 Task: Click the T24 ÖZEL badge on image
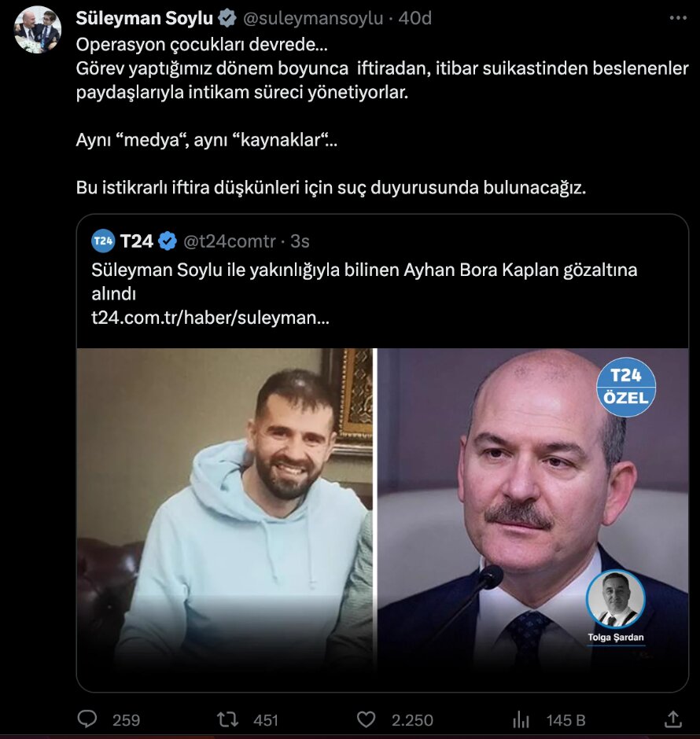[x=626, y=386]
